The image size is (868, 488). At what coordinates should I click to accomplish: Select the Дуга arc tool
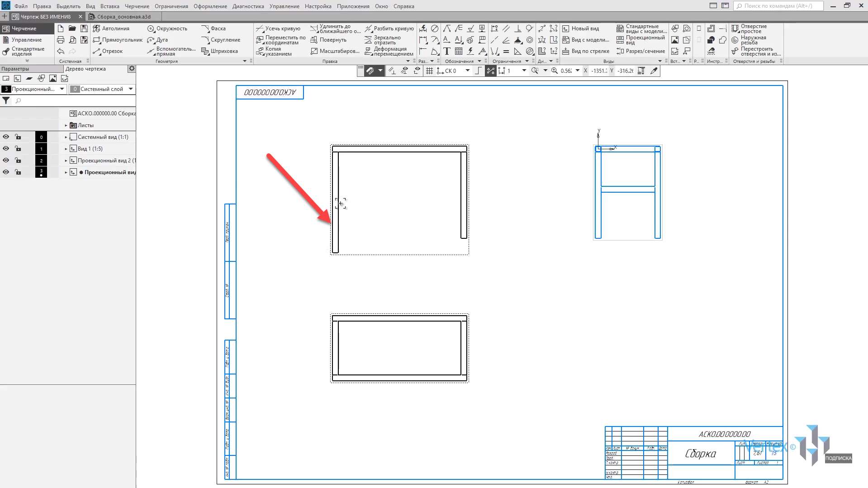pos(157,40)
